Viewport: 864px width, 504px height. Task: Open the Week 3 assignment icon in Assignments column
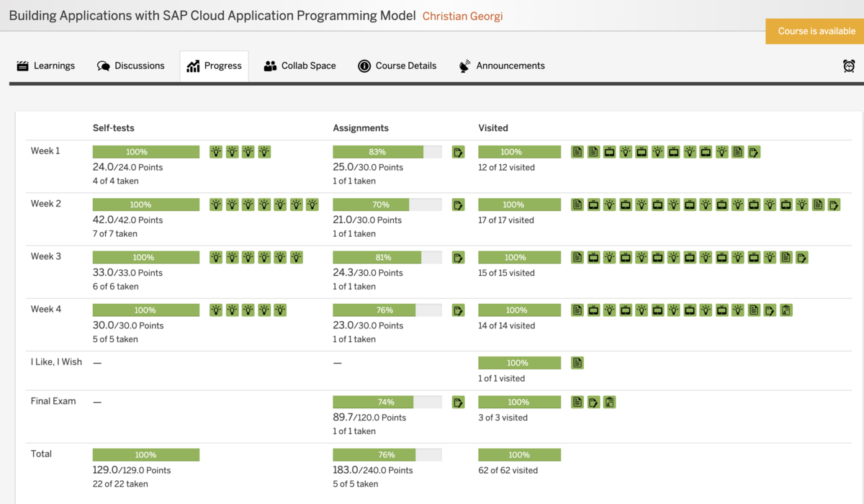pos(458,258)
